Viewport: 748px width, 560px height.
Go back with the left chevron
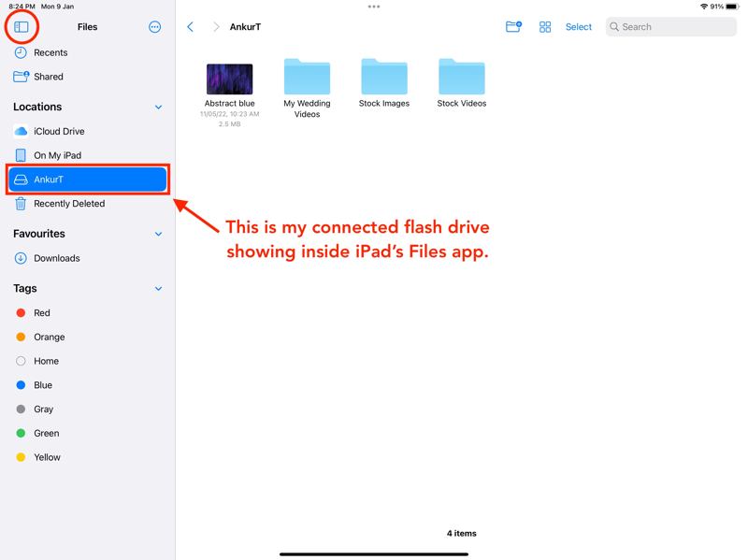(191, 27)
